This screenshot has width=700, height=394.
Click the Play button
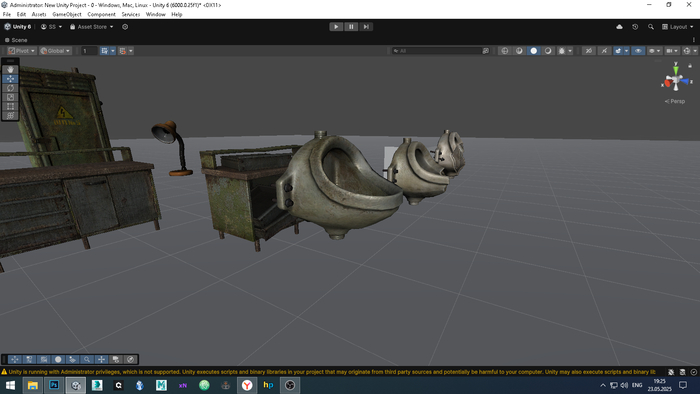336,27
